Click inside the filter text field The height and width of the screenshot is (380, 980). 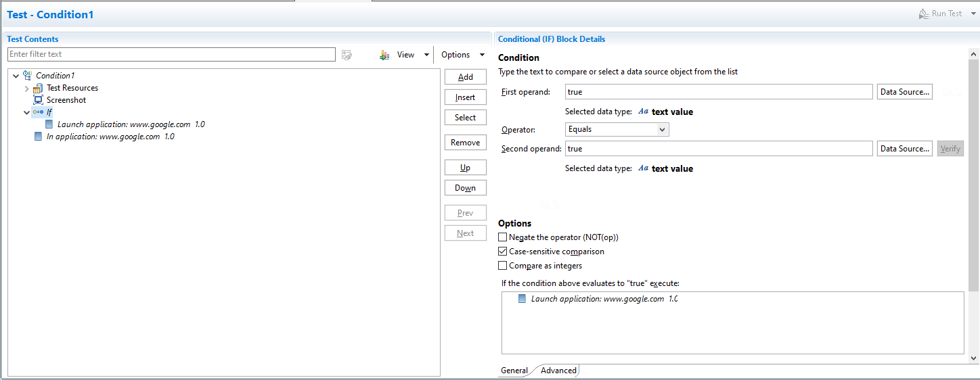(171, 54)
